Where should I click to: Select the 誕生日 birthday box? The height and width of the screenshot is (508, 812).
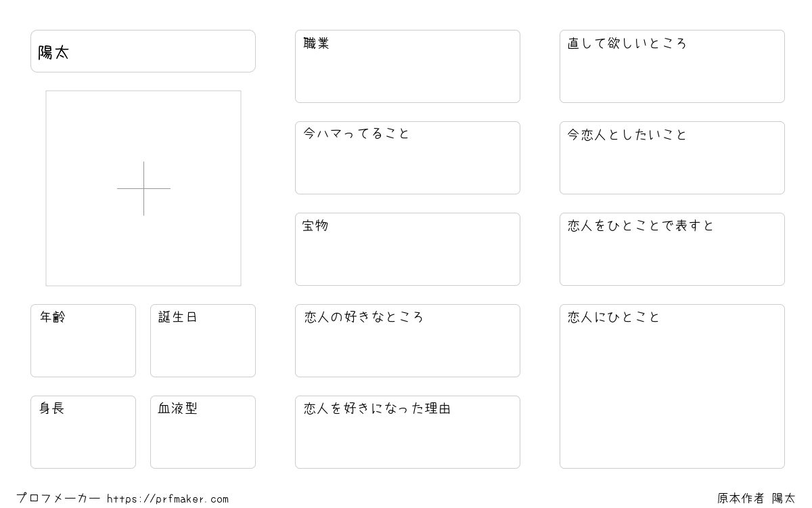tap(203, 341)
